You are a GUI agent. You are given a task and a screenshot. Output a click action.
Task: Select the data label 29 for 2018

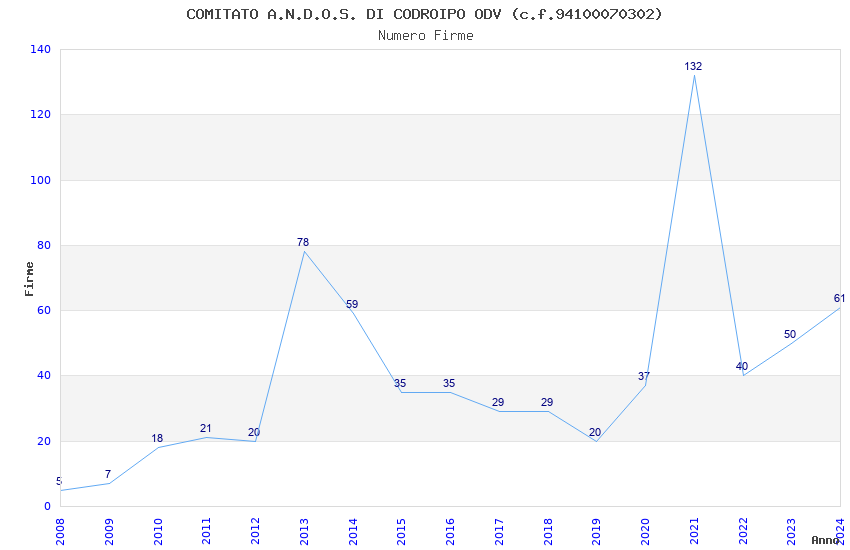[546, 402]
